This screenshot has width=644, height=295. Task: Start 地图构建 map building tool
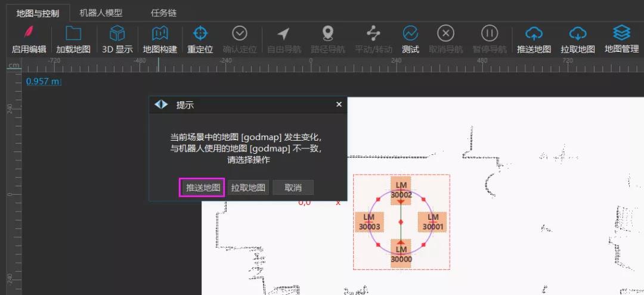[x=160, y=33]
